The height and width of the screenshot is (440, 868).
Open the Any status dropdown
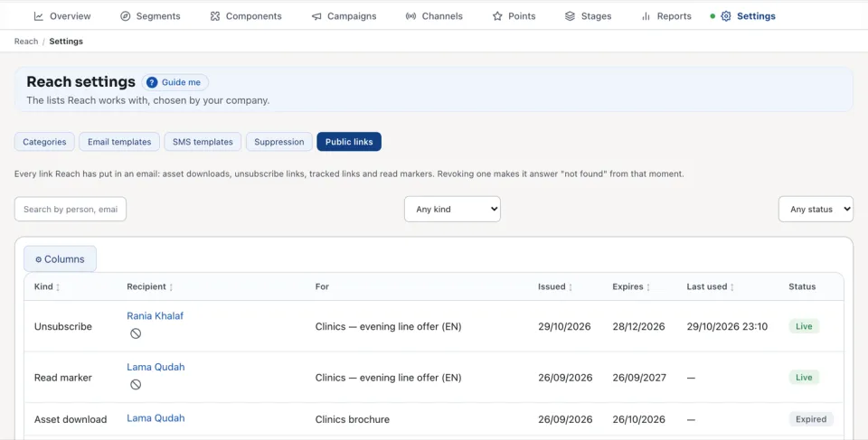point(816,210)
